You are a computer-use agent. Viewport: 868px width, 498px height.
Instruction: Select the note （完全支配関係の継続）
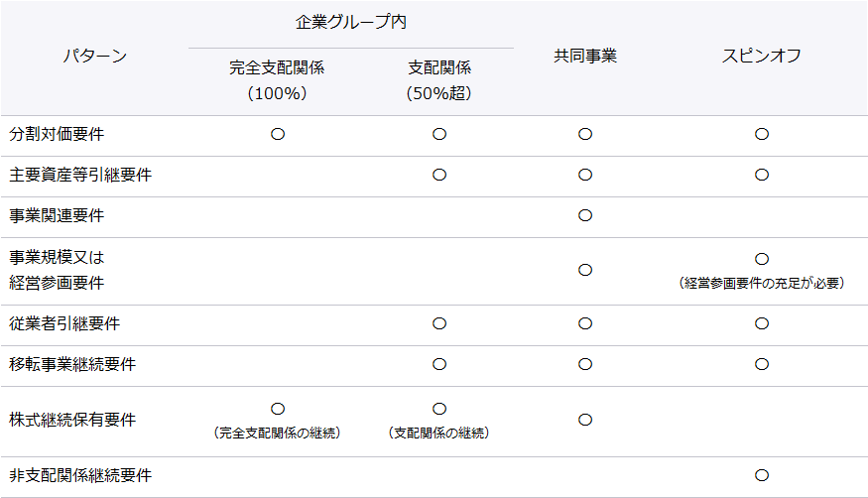pyautogui.click(x=278, y=433)
